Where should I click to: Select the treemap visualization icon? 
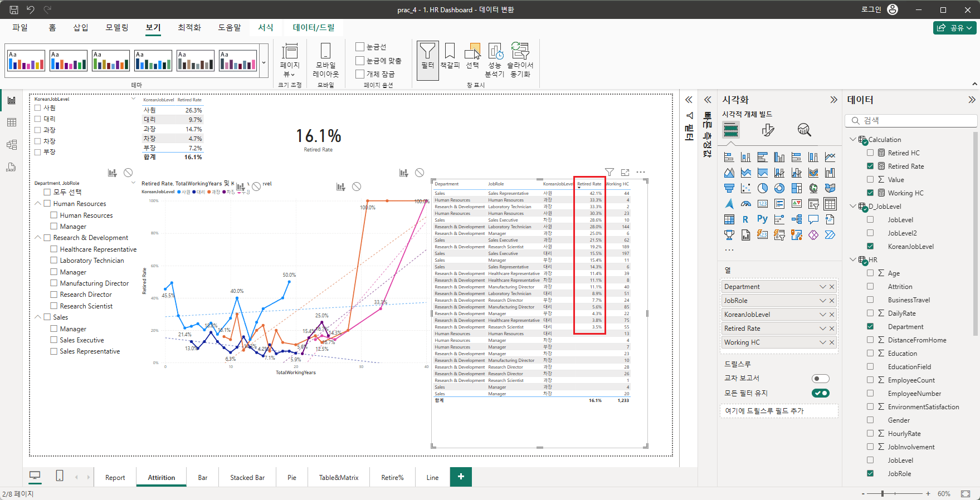tap(797, 188)
